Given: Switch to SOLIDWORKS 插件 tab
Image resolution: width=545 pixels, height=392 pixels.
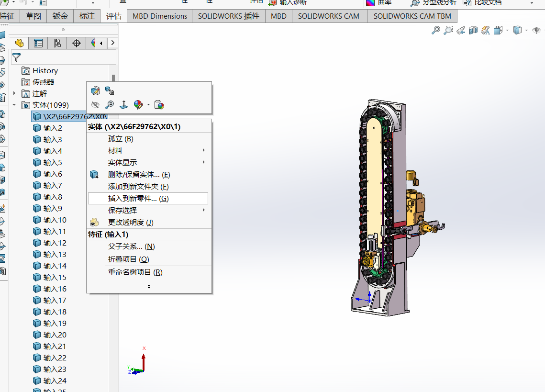Looking at the screenshot, I should point(229,16).
